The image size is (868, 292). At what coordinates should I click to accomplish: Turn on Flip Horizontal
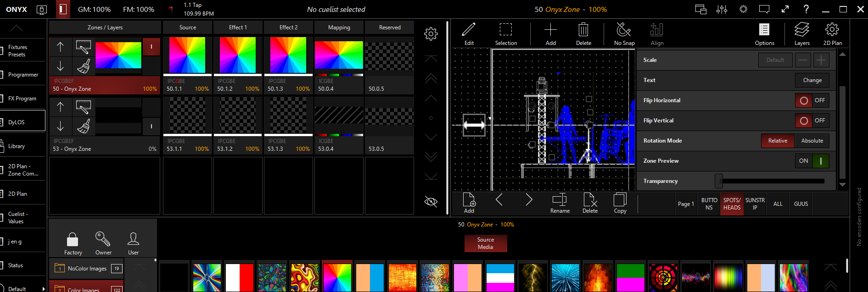pos(812,100)
